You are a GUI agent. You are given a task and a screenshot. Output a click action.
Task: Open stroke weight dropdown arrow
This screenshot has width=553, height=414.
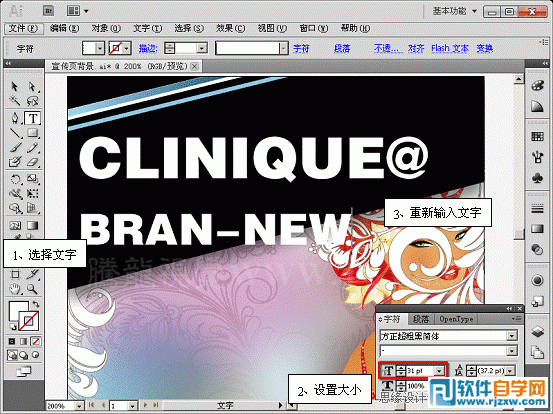tap(201, 48)
